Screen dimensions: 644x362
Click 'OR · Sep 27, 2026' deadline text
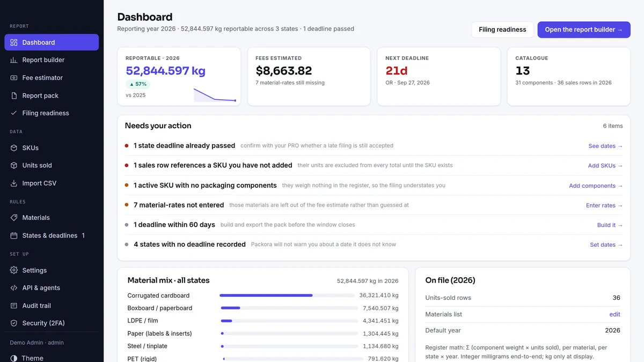[407, 83]
